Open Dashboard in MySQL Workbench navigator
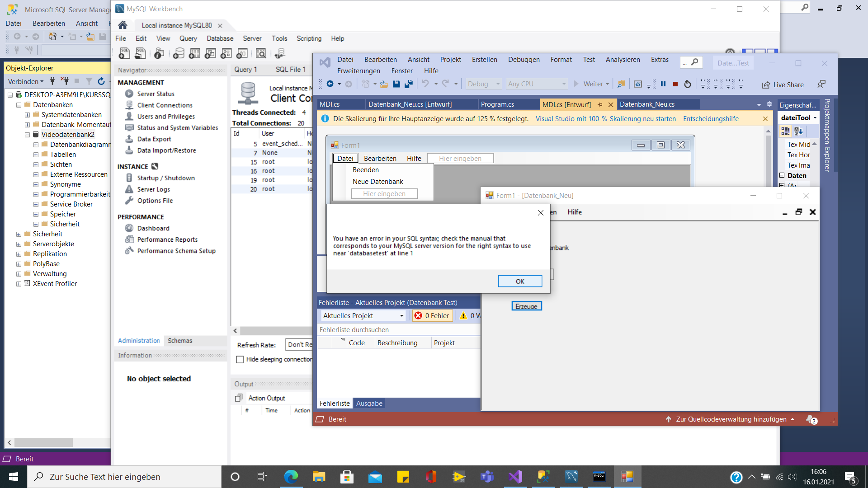This screenshot has width=868, height=488. (x=153, y=228)
